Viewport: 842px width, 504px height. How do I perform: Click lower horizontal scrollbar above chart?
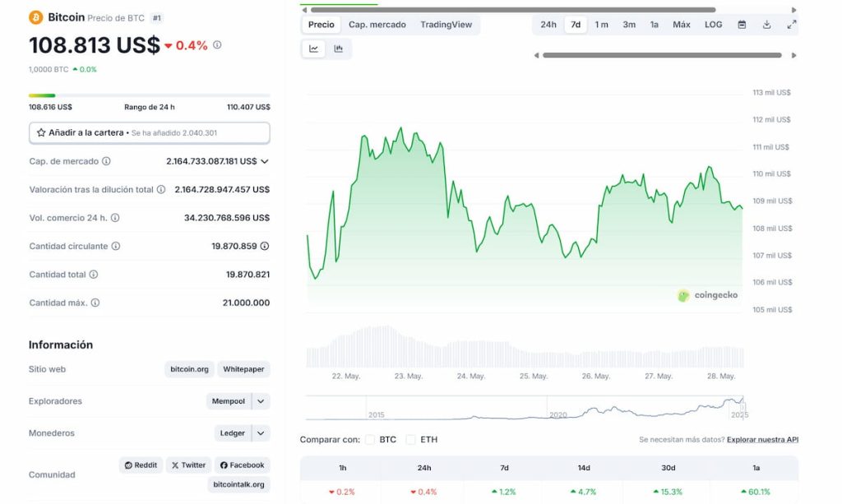pos(662,55)
